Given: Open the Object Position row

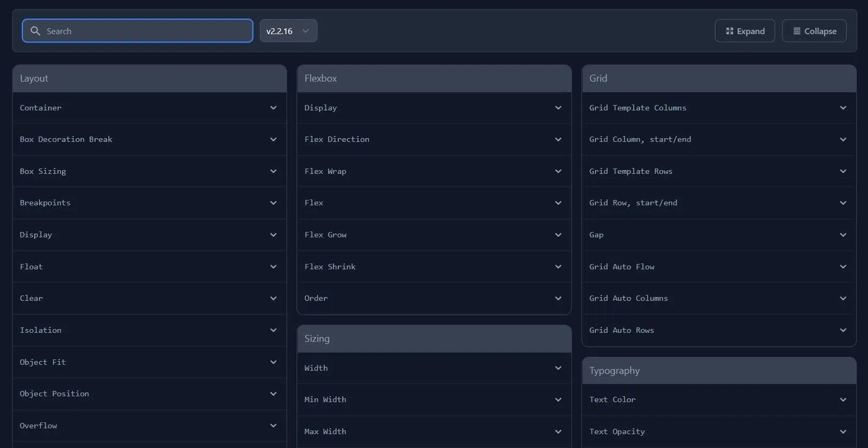Looking at the screenshot, I should pos(149,394).
